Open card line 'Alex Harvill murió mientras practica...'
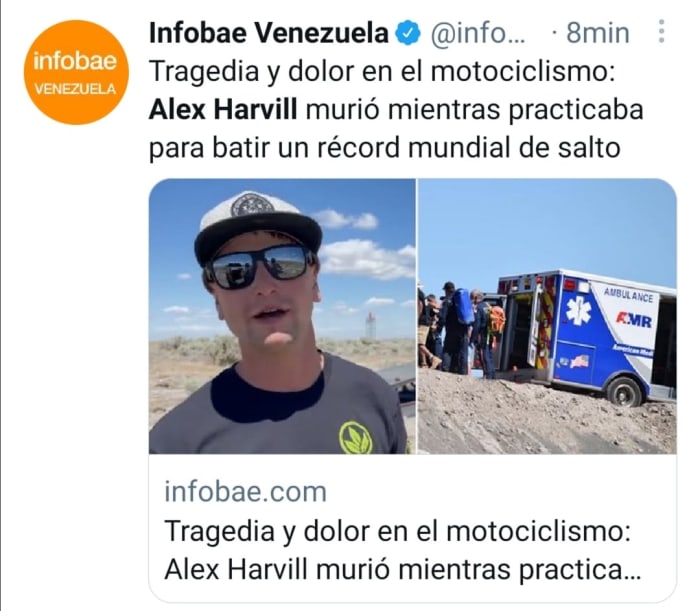The image size is (700, 611). [403, 570]
